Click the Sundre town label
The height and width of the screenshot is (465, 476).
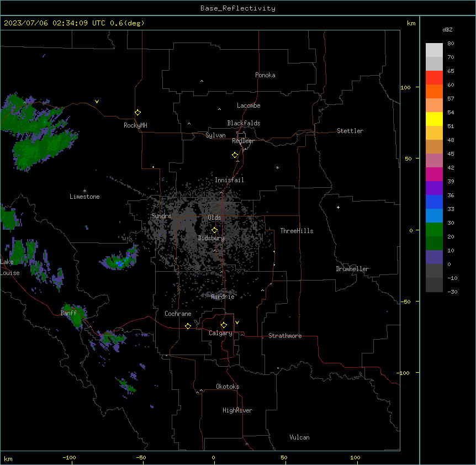[161, 216]
